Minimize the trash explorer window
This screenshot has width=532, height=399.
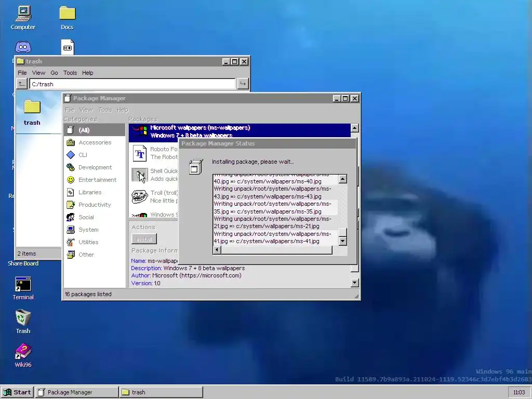coord(226,62)
